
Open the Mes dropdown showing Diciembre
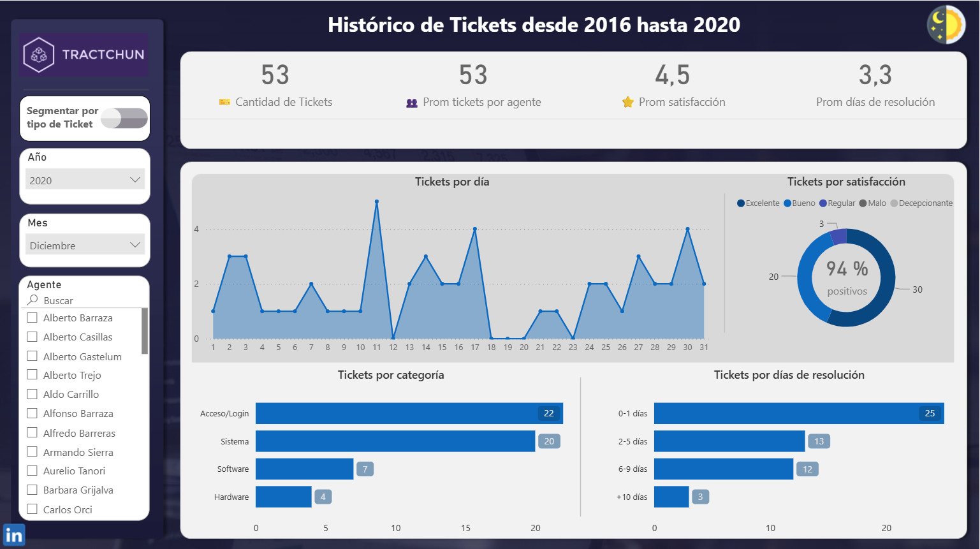click(x=84, y=245)
